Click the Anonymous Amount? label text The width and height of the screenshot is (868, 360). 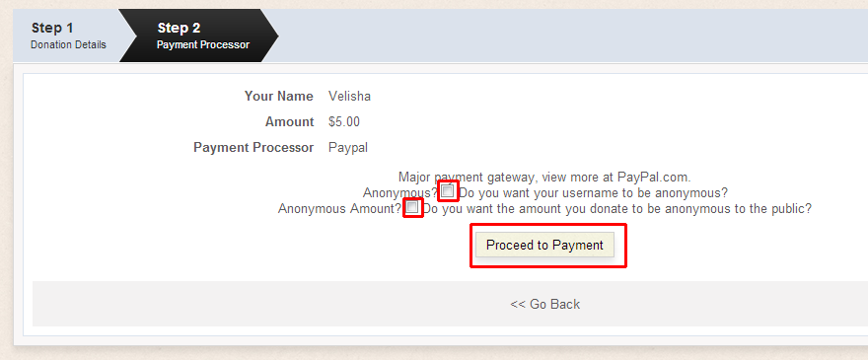pos(340,209)
